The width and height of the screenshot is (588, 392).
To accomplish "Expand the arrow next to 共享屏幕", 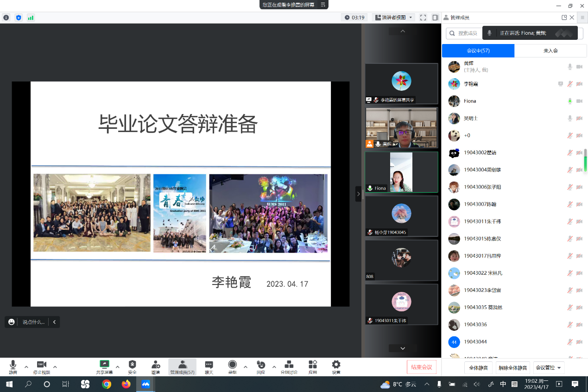I will 118,367.
